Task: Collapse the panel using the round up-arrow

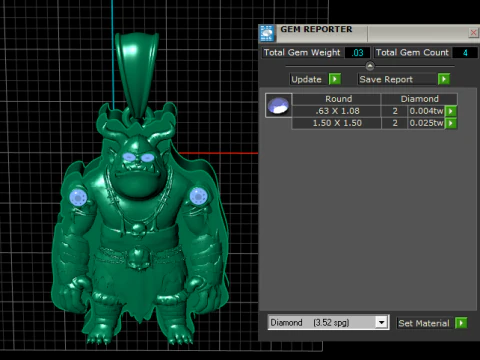Action: (x=370, y=66)
